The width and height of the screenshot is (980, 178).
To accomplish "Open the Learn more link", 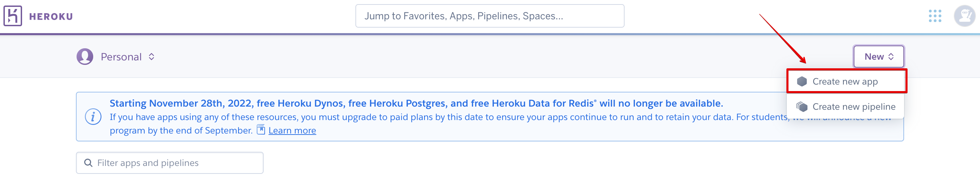I will pos(292,130).
